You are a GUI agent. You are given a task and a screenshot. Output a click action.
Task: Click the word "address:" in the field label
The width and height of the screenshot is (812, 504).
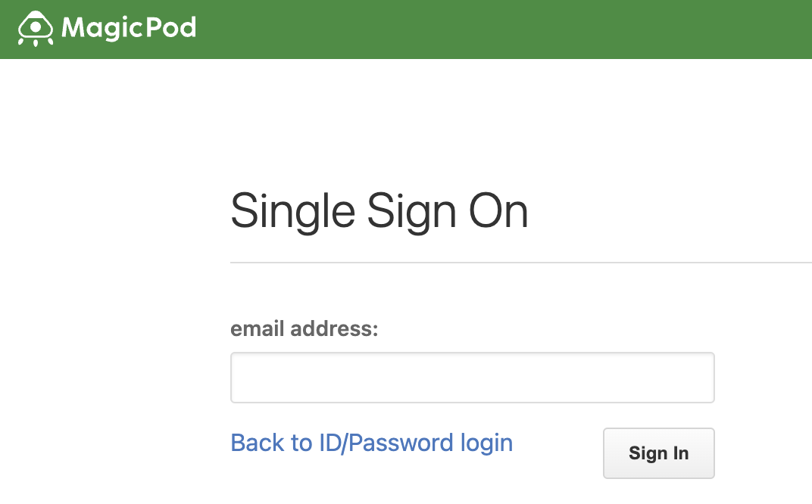pos(334,328)
